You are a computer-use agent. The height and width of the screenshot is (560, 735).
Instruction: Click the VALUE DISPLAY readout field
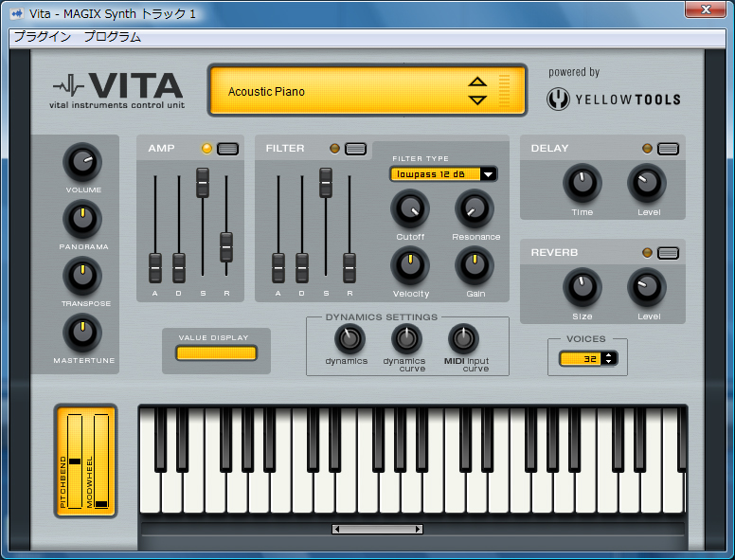[216, 353]
